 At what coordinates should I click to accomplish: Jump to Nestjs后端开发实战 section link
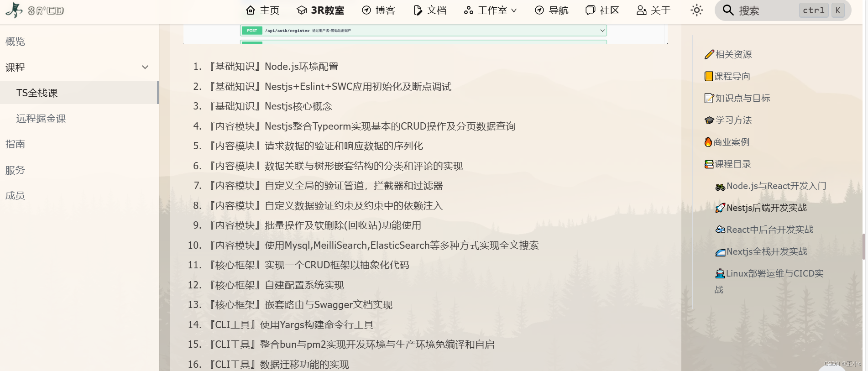[x=767, y=208]
